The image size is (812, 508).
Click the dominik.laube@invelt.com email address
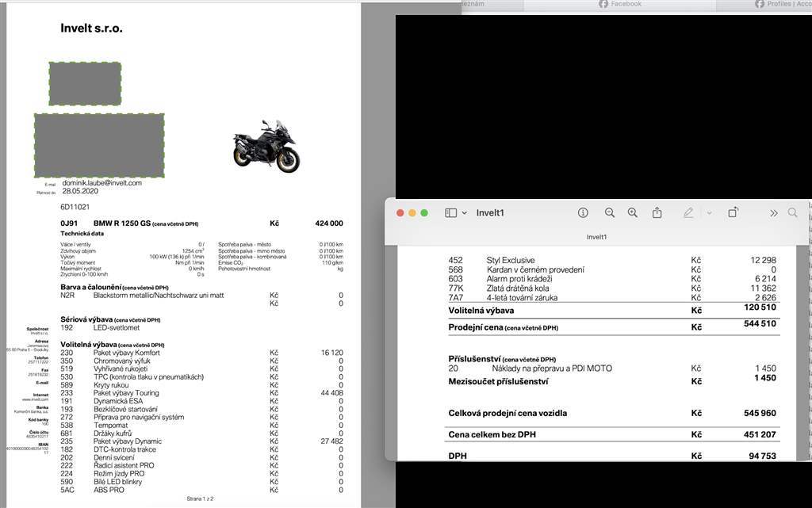pyautogui.click(x=101, y=183)
